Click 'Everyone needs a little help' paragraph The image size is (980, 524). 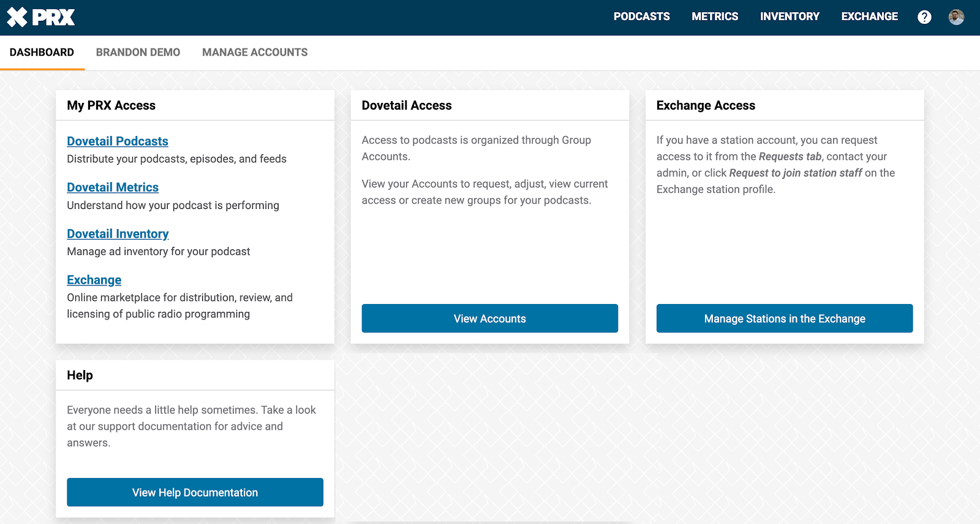[x=191, y=426]
